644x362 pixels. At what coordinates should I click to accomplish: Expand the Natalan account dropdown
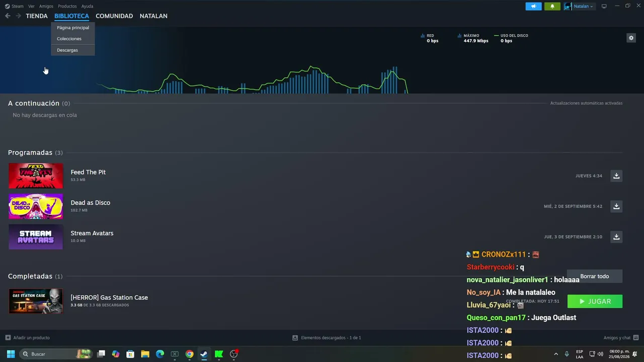(584, 6)
